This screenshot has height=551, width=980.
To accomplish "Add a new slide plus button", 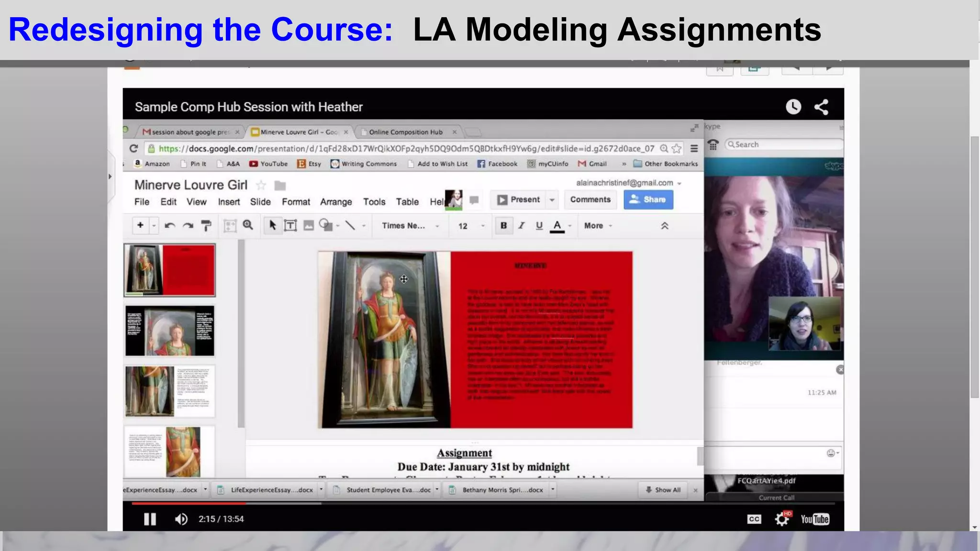I will 140,225.
